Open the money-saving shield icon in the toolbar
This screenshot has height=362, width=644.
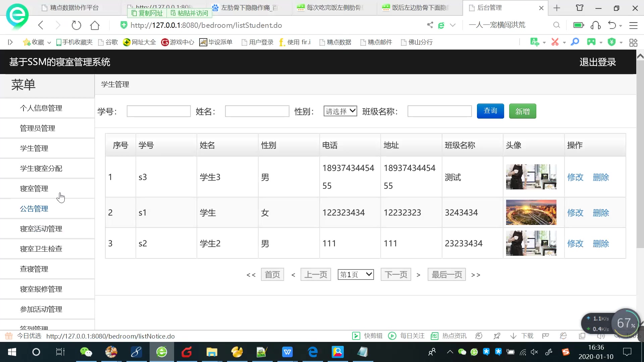click(x=611, y=42)
